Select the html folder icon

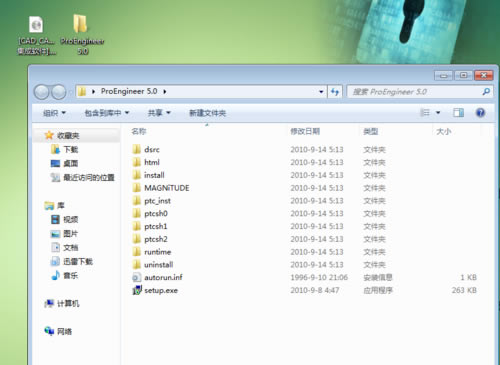click(x=136, y=162)
